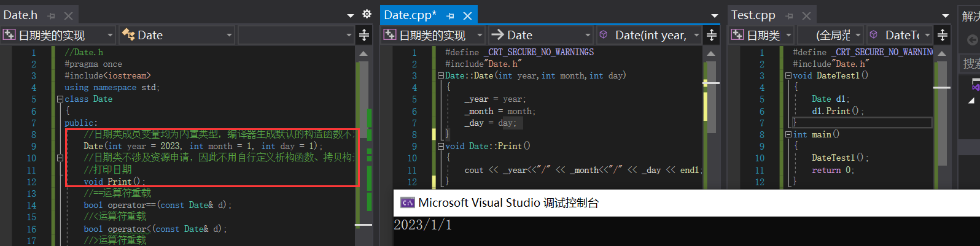This screenshot has height=246, width=980.
Task: Split the Test.cpp editor window
Action: click(x=943, y=35)
